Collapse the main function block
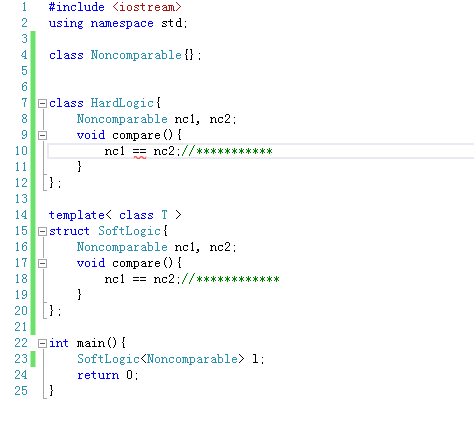 (42, 343)
